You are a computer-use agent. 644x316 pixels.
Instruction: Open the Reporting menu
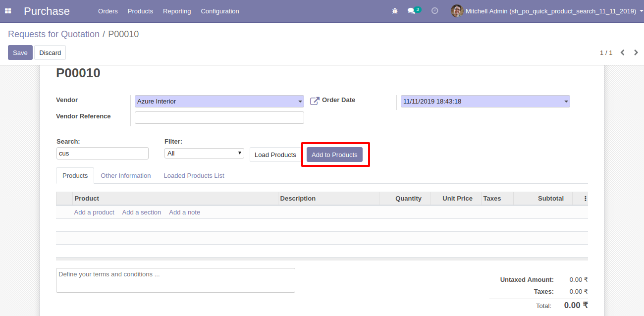[177, 11]
